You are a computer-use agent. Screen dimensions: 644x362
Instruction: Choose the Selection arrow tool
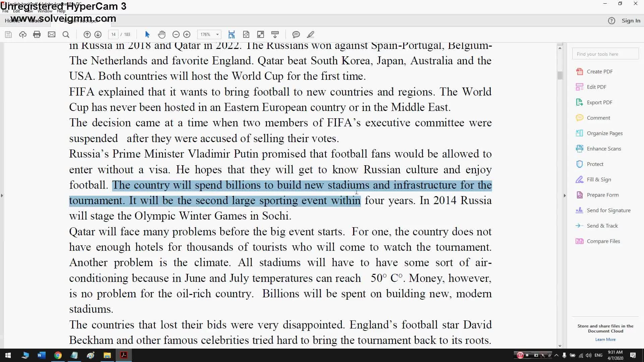point(147,35)
